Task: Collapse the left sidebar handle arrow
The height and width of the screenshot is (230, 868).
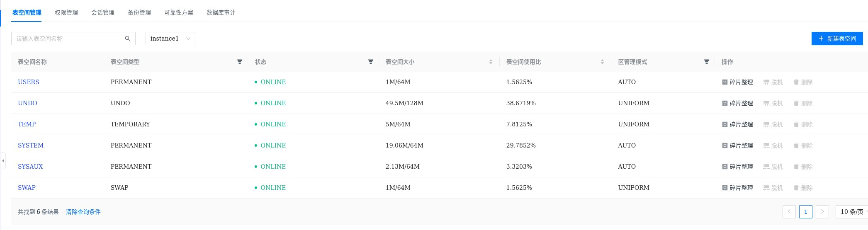Action: [x=3, y=160]
